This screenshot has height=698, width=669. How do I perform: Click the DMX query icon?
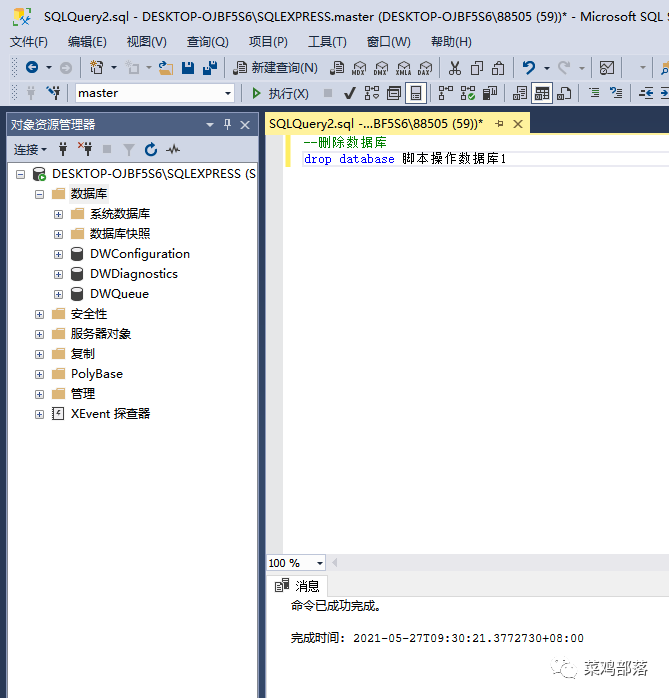pyautogui.click(x=381, y=68)
